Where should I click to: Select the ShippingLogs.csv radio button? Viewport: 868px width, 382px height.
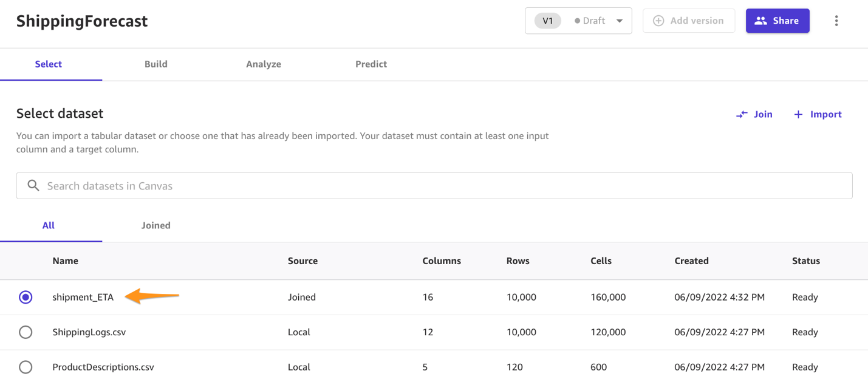pos(26,332)
